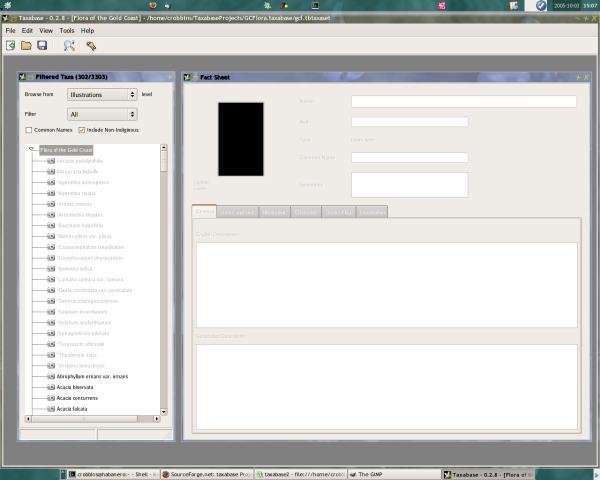Open the Browse from Illustrations dropdown
This screenshot has height=480, width=600.
102,94
